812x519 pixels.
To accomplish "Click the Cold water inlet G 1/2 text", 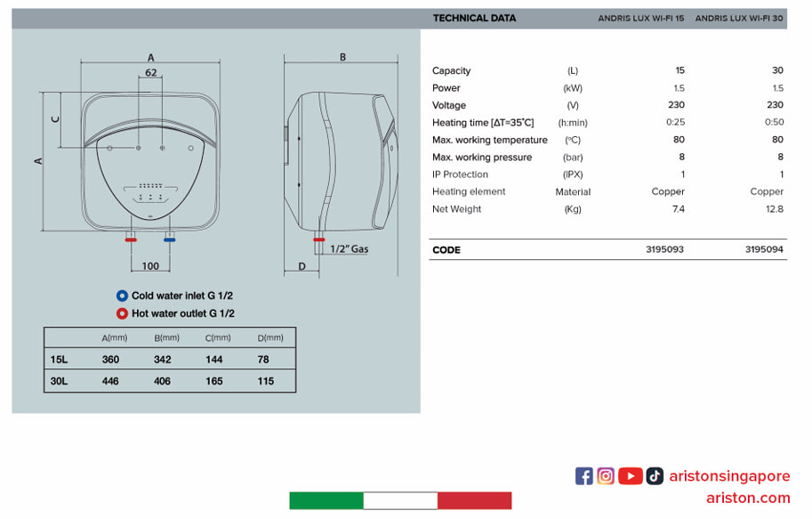I will point(182,296).
